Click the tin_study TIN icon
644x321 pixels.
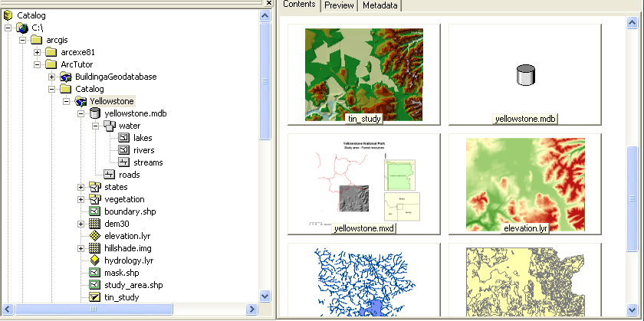[x=95, y=297]
